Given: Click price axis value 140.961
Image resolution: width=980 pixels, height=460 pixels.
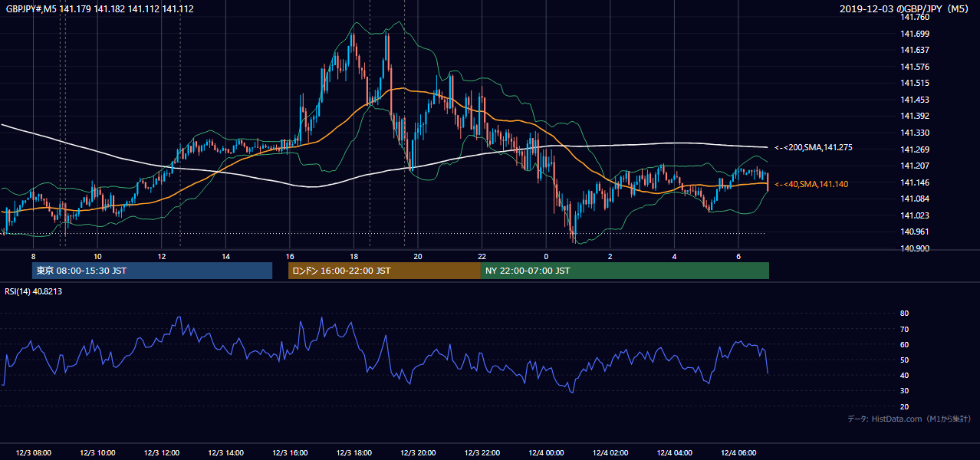Looking at the screenshot, I should click(914, 232).
